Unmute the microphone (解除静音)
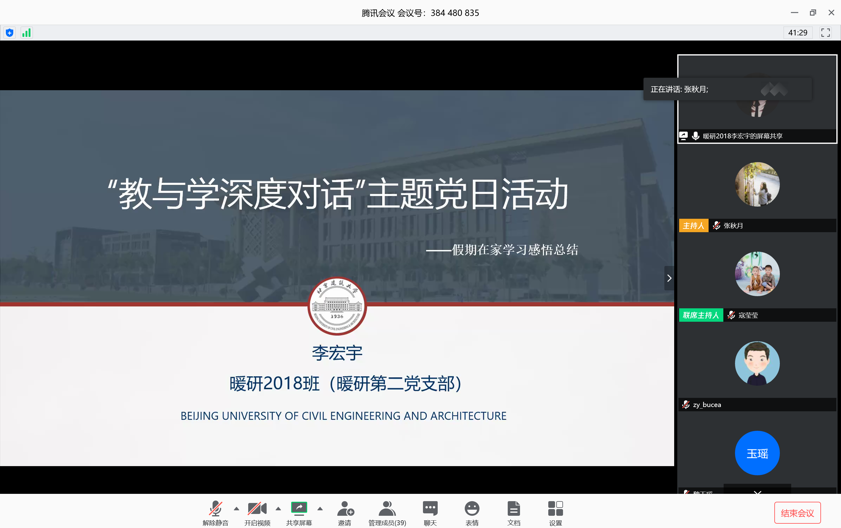The image size is (841, 528). 215,512
